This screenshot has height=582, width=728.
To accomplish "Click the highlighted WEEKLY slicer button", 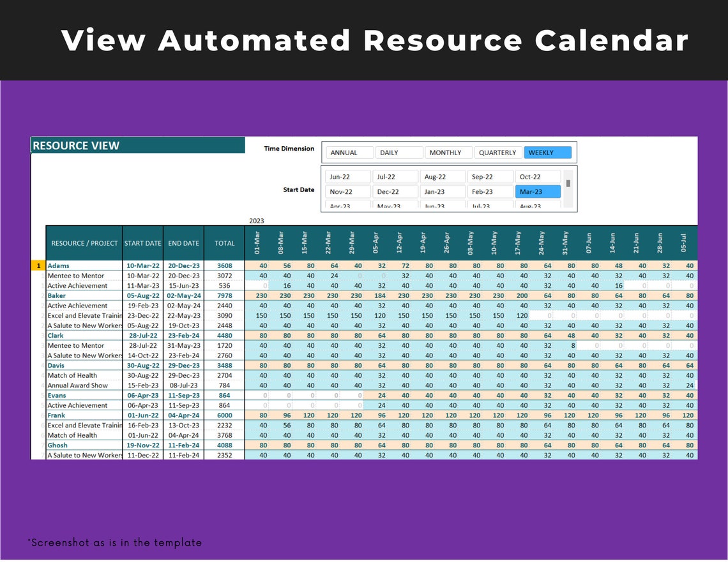I will click(547, 153).
